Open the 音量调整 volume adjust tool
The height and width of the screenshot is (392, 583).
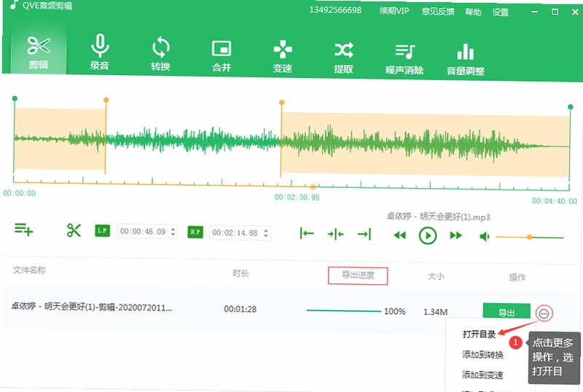[466, 60]
